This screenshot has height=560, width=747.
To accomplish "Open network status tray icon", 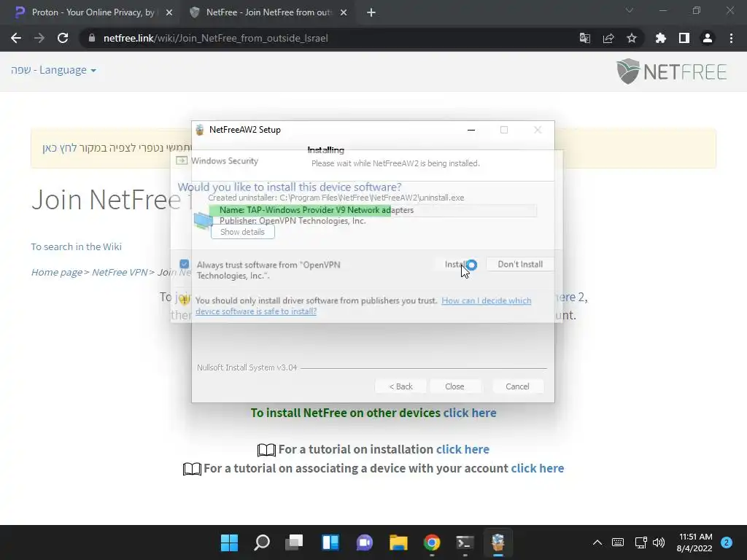I will click(x=640, y=542).
